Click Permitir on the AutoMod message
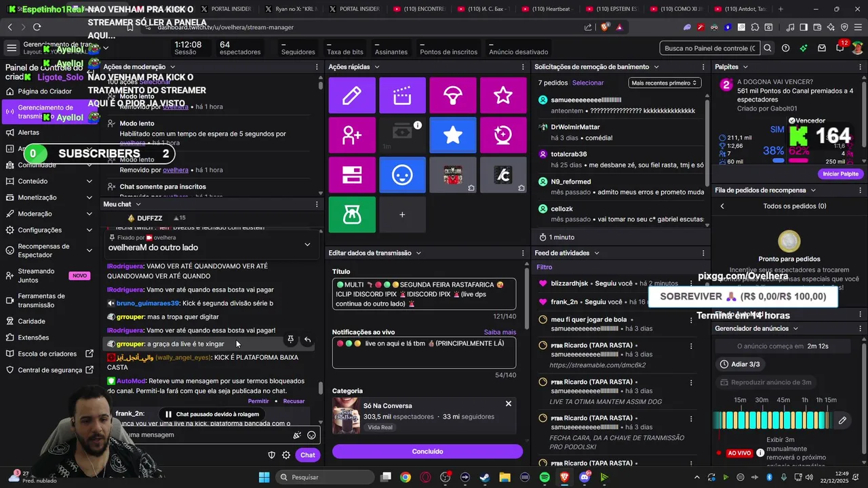 [258, 401]
